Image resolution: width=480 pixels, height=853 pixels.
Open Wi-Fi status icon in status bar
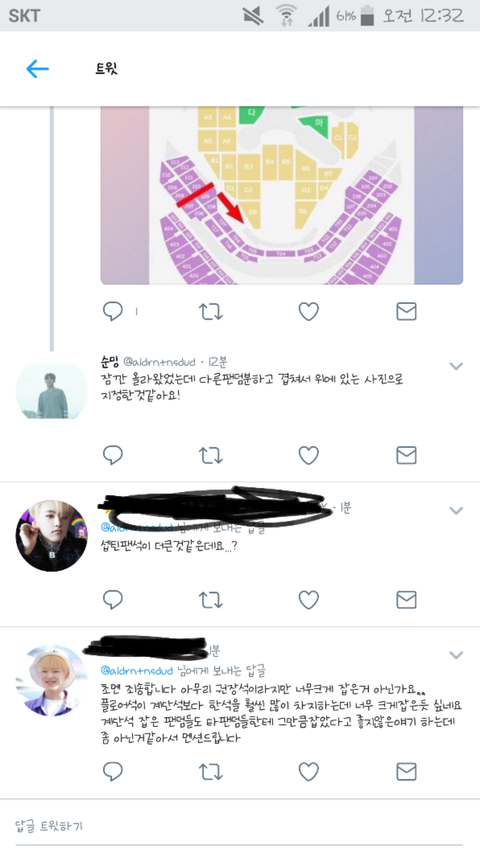click(x=286, y=15)
